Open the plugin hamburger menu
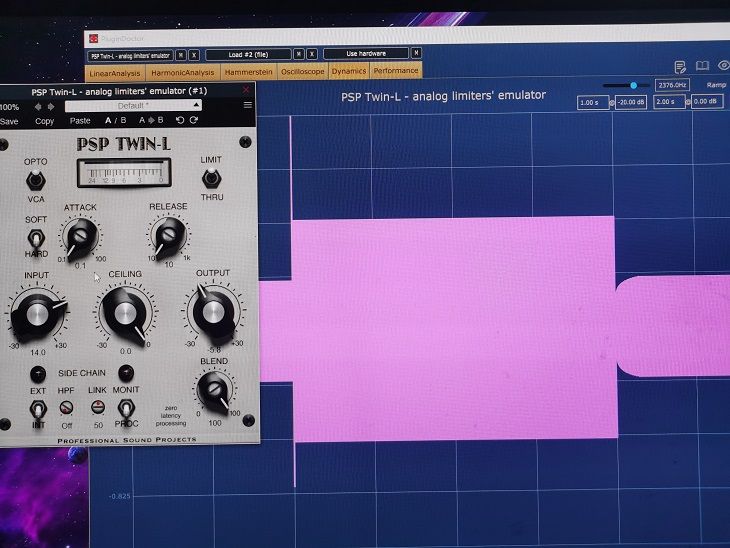The image size is (730, 548). coord(248,105)
